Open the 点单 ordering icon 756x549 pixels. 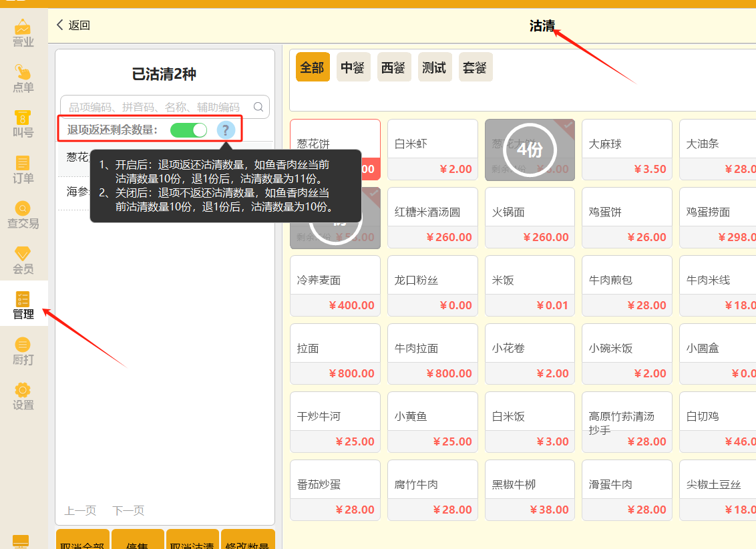23,78
